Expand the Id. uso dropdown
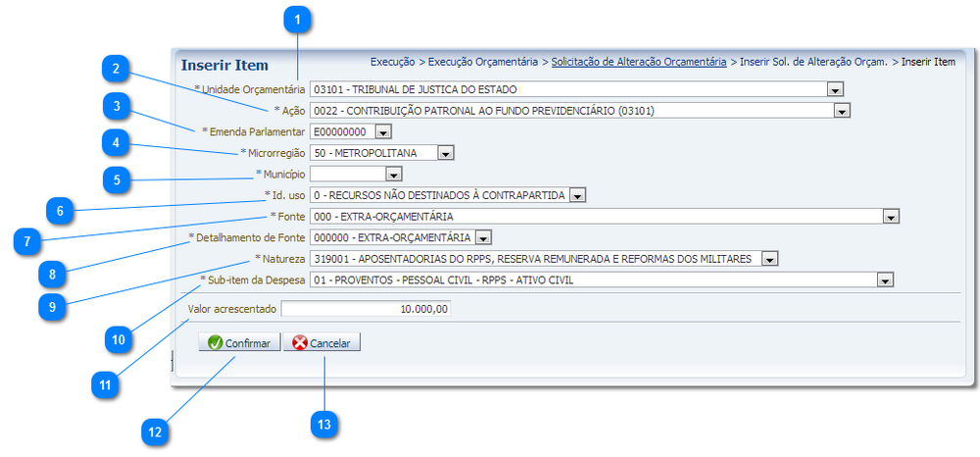The width and height of the screenshot is (980, 457). click(x=577, y=195)
